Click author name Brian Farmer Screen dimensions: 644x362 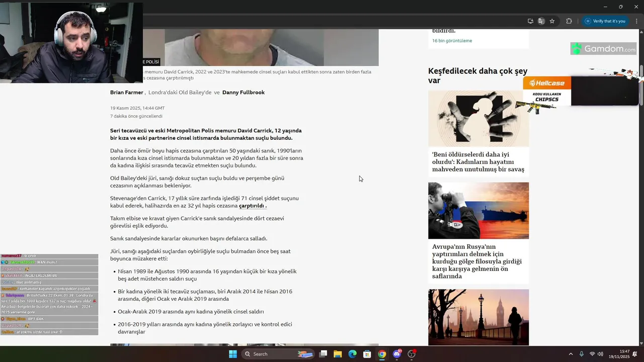tap(127, 93)
